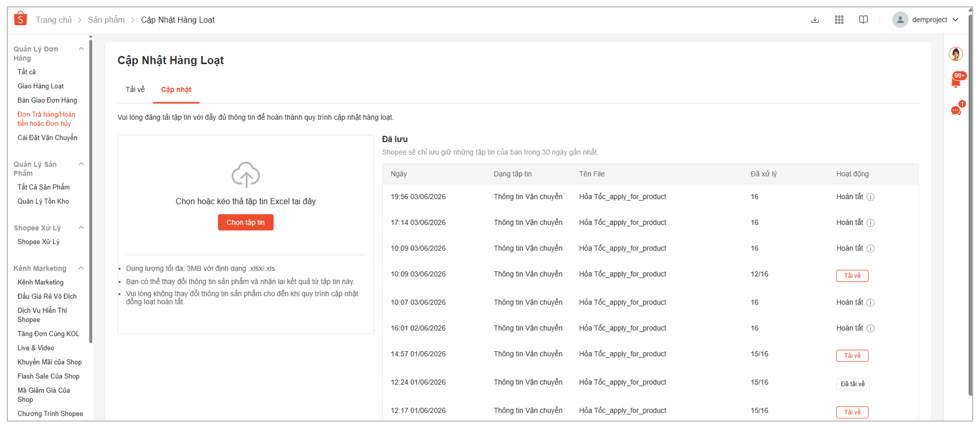Download file for 14:57 01/06/2026 row
980x428 pixels.
(x=852, y=355)
